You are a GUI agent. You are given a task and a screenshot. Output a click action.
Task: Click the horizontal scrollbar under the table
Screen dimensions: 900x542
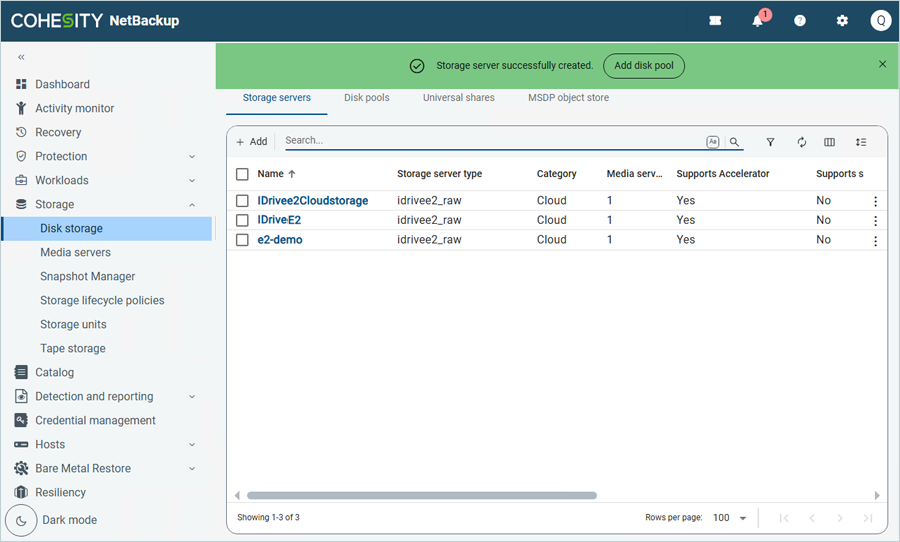[421, 495]
